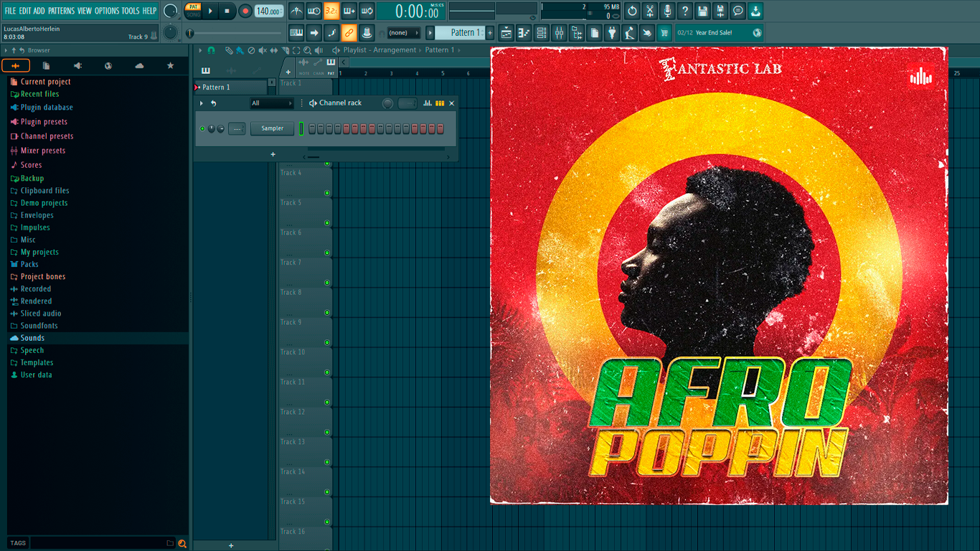Switch PAT/SONG playback mode
The image size is (980, 551).
(194, 11)
